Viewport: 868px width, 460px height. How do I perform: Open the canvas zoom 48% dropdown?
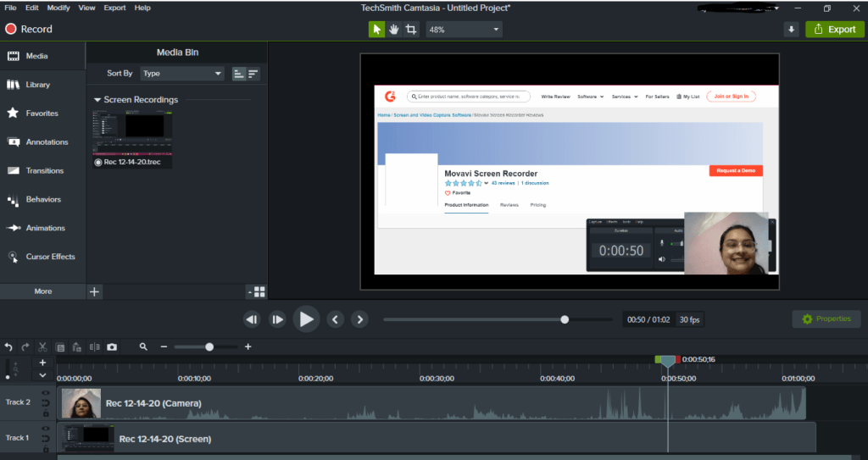pyautogui.click(x=463, y=29)
